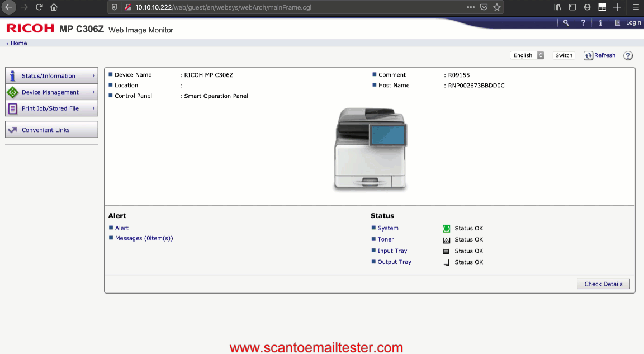Click the search magnifier icon in Ricoh header
Screen dimensions: 644x354
click(x=566, y=23)
